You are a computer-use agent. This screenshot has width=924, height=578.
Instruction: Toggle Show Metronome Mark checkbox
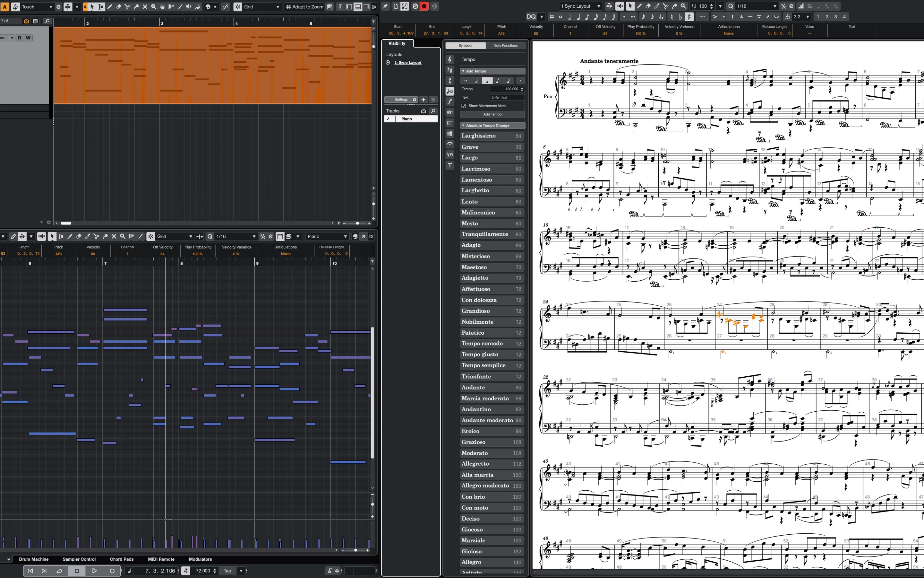pos(464,106)
